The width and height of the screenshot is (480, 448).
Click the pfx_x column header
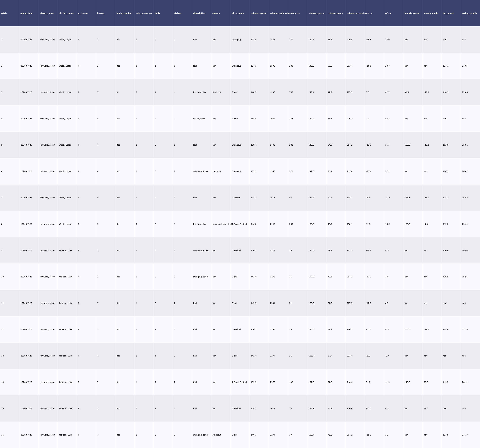[388, 13]
